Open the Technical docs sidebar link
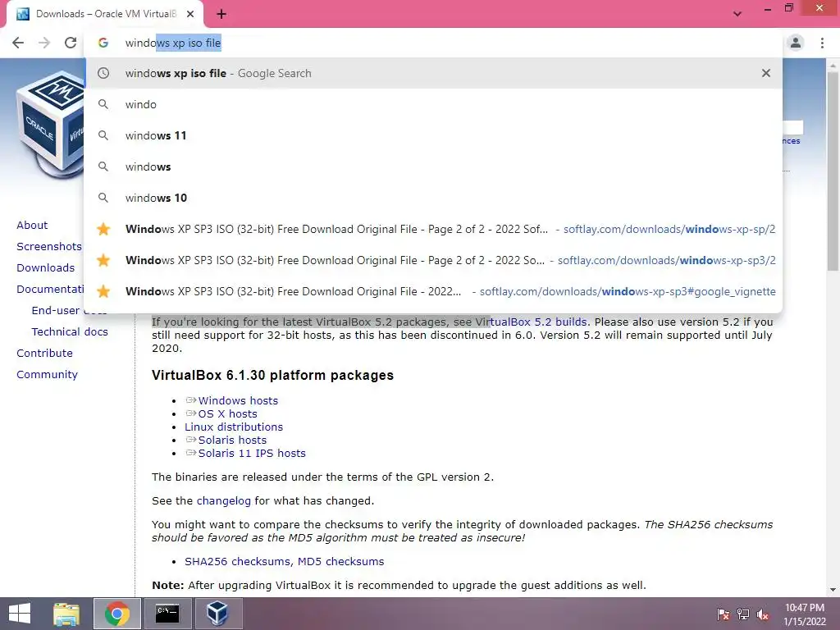 (x=70, y=332)
